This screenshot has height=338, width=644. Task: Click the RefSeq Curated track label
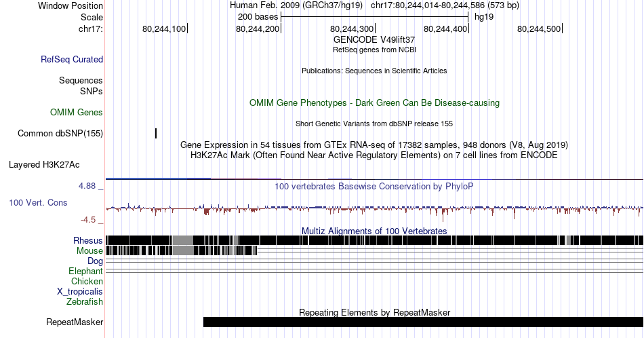71,59
